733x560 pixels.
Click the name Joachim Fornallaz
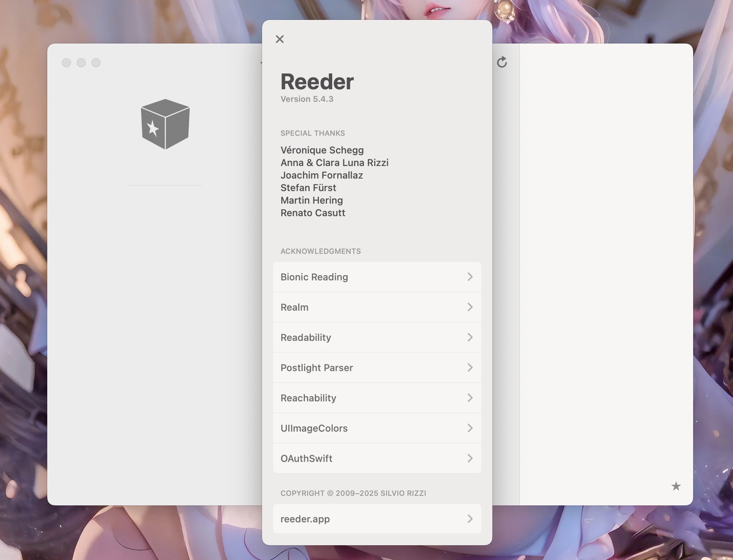[x=321, y=175]
